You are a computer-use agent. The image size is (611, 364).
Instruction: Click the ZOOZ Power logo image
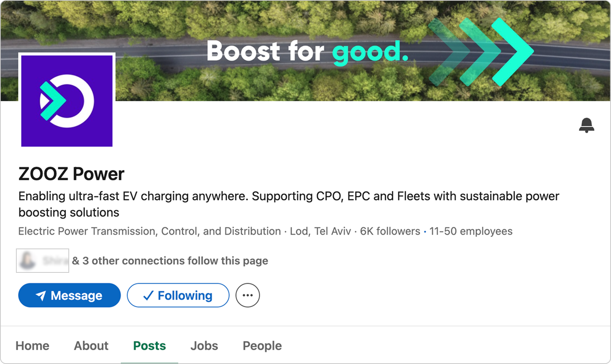tap(67, 101)
